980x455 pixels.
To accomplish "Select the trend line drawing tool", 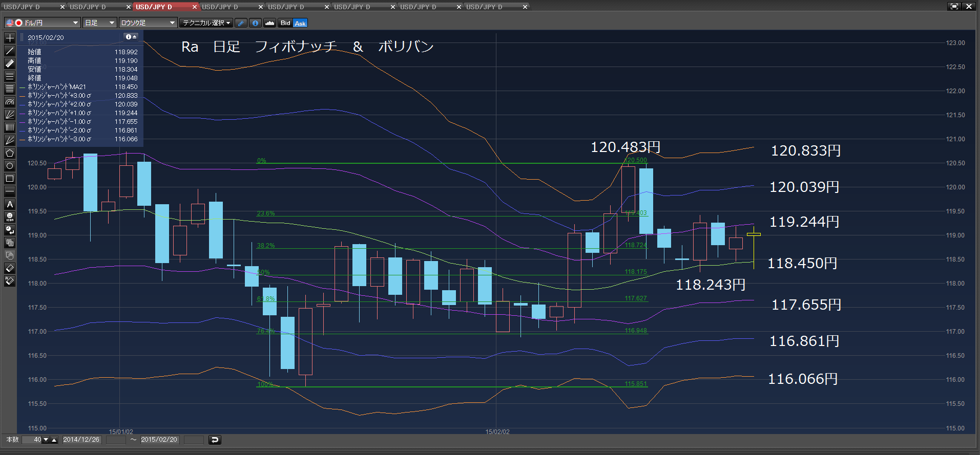I will [x=10, y=51].
